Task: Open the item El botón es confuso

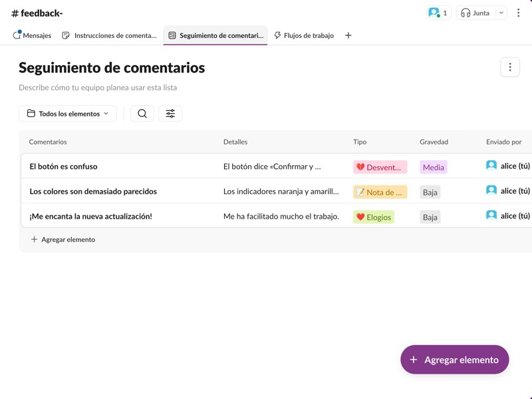Action: tap(63, 167)
